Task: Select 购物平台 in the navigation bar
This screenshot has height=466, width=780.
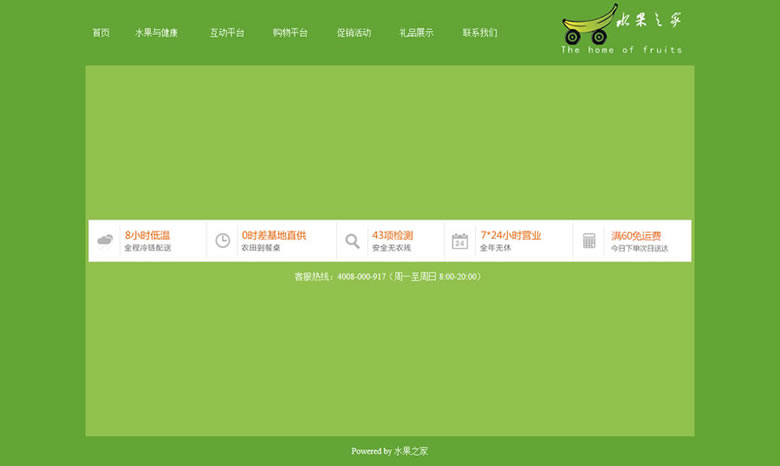Action: [290, 33]
